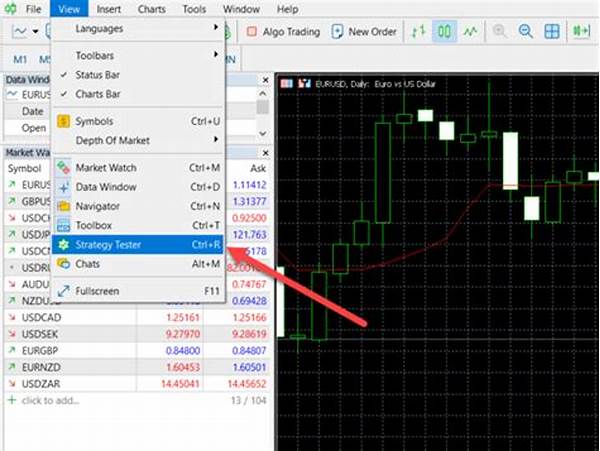Click the MetaTrader app logo icon
The width and height of the screenshot is (600, 451).
coord(10,9)
